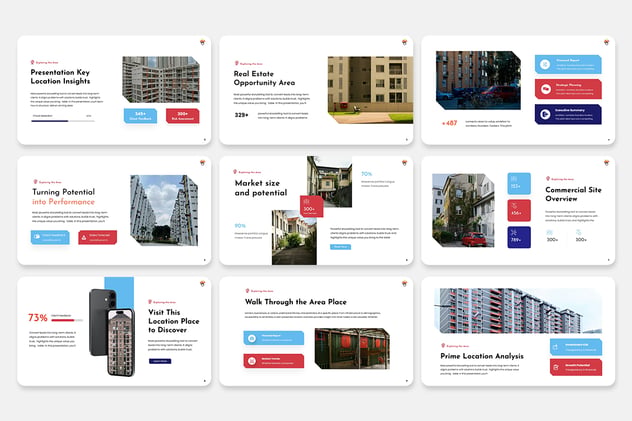The image size is (632, 421).
Task: Click the circular icon in the blue card beside the dark apartment photo
Action: [545, 64]
